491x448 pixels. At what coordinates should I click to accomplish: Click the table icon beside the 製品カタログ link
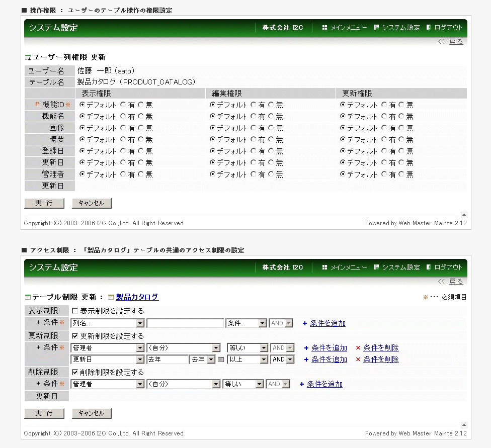[x=111, y=297]
